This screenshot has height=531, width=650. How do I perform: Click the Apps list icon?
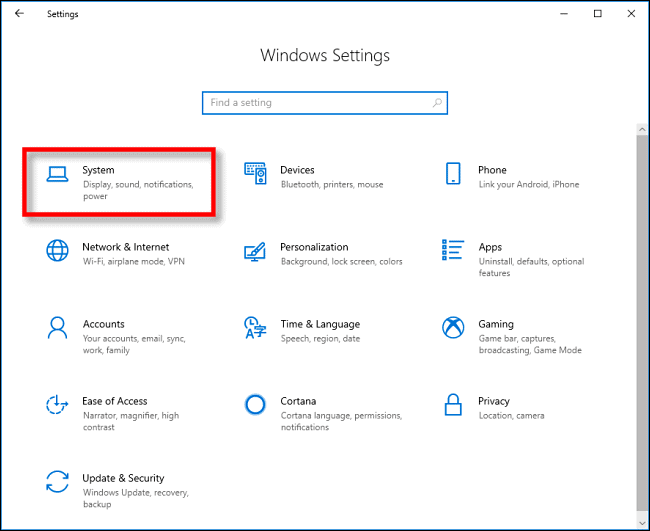click(x=452, y=250)
